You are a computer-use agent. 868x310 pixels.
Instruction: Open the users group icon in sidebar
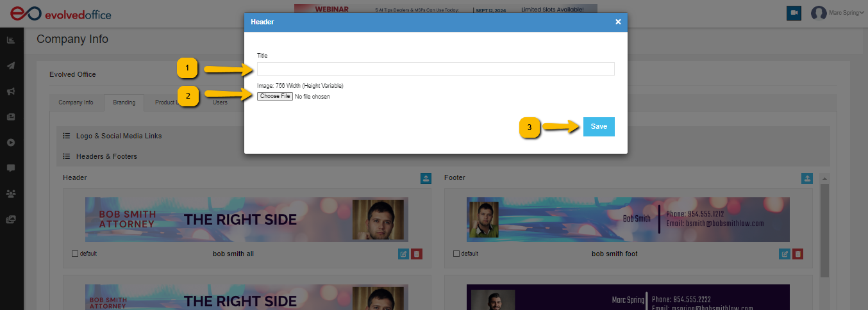(x=11, y=193)
